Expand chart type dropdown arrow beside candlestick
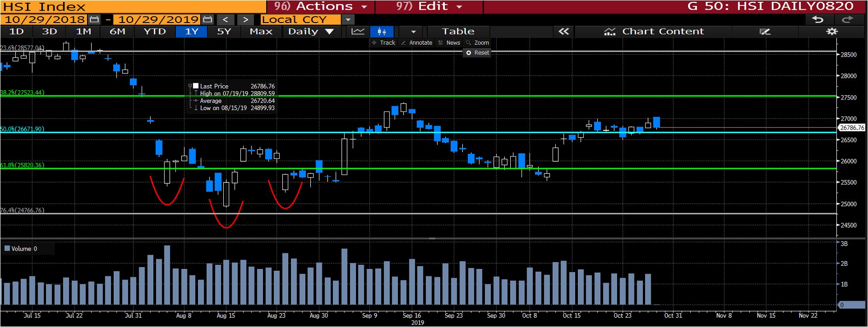The image size is (868, 327). click(413, 32)
